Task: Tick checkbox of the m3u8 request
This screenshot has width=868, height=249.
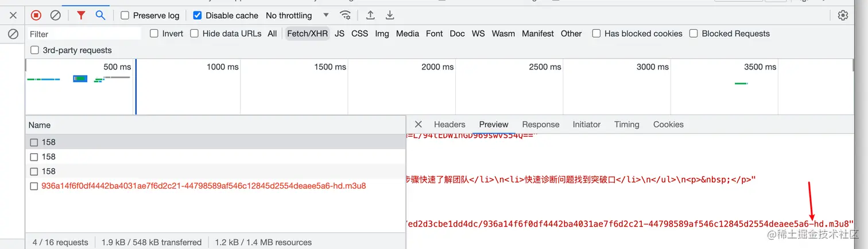Action: [x=34, y=186]
